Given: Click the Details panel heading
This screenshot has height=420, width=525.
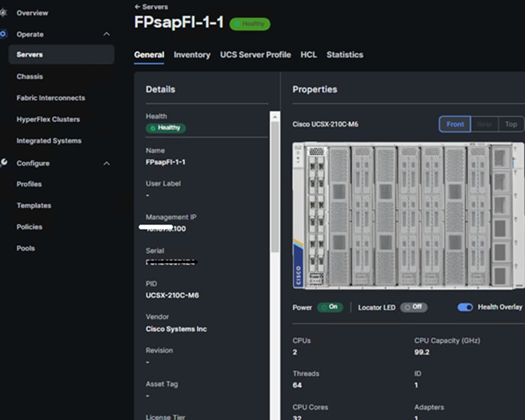Looking at the screenshot, I should pyautogui.click(x=161, y=89).
